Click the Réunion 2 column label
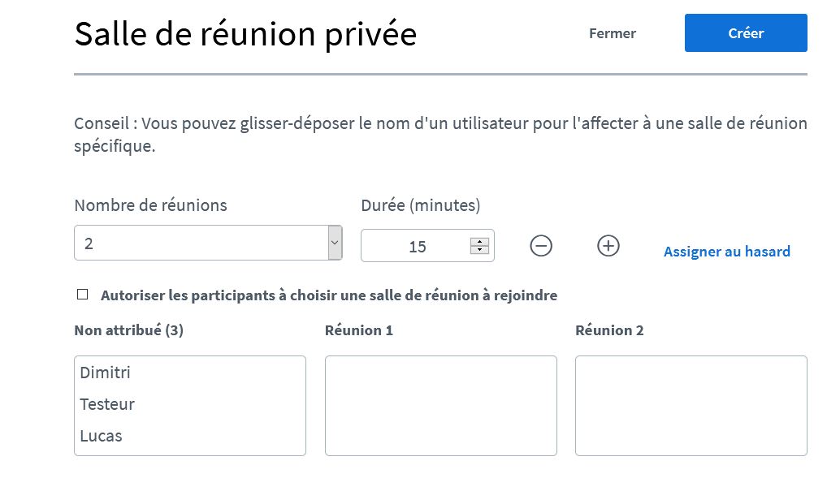The width and height of the screenshot is (840, 504). point(609,330)
